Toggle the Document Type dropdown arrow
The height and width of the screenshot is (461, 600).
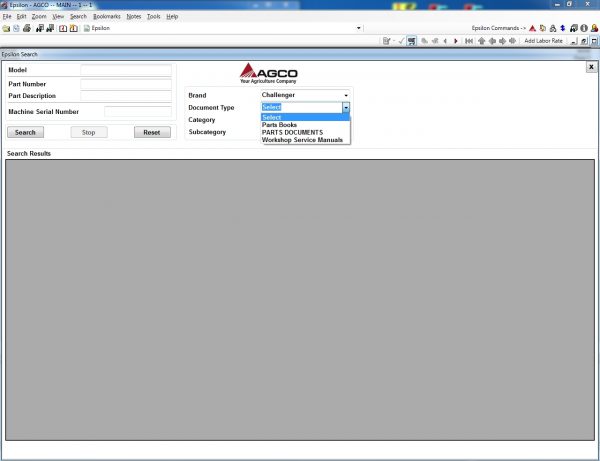346,108
